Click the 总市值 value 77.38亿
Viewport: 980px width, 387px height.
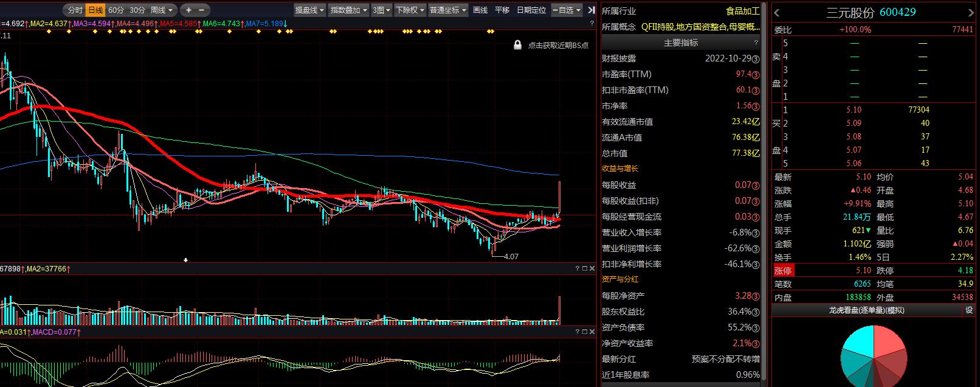click(x=746, y=153)
